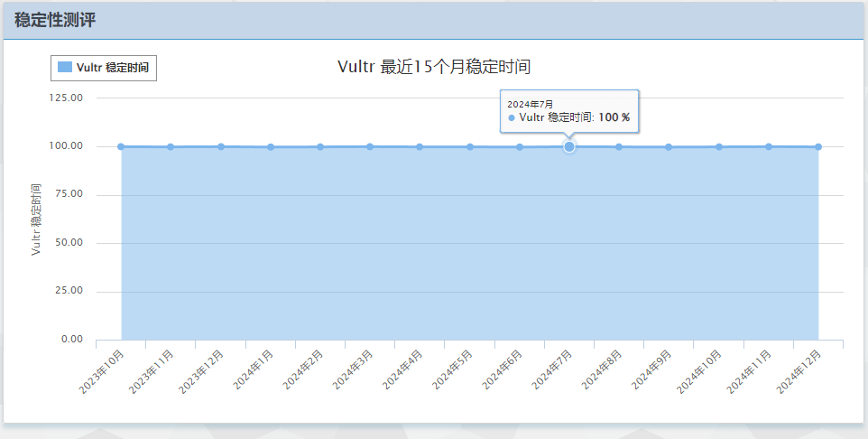
Task: Select the 2024年6月 data point
Action: point(520,147)
